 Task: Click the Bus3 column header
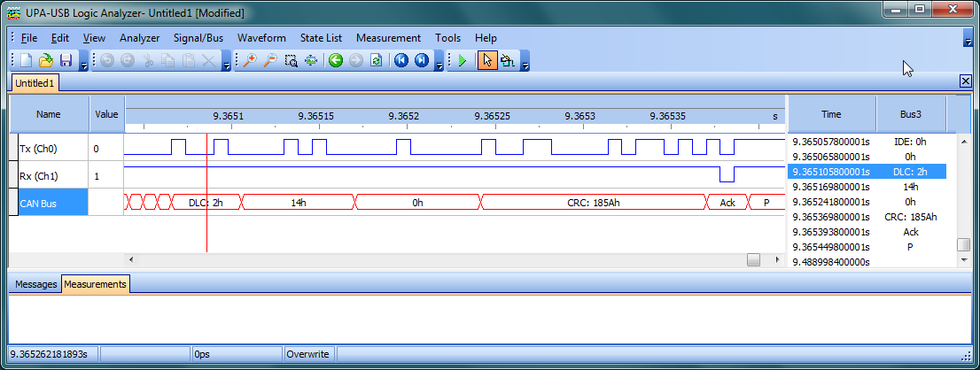[911, 114]
